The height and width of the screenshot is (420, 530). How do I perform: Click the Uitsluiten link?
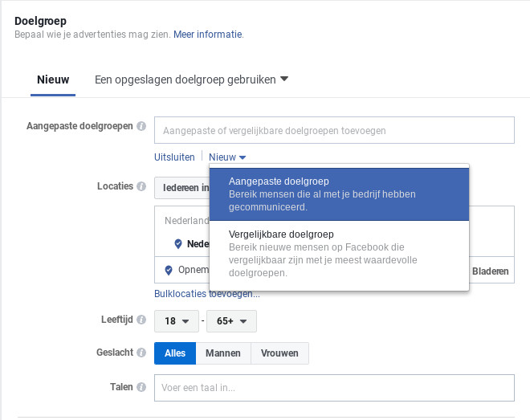coord(174,157)
